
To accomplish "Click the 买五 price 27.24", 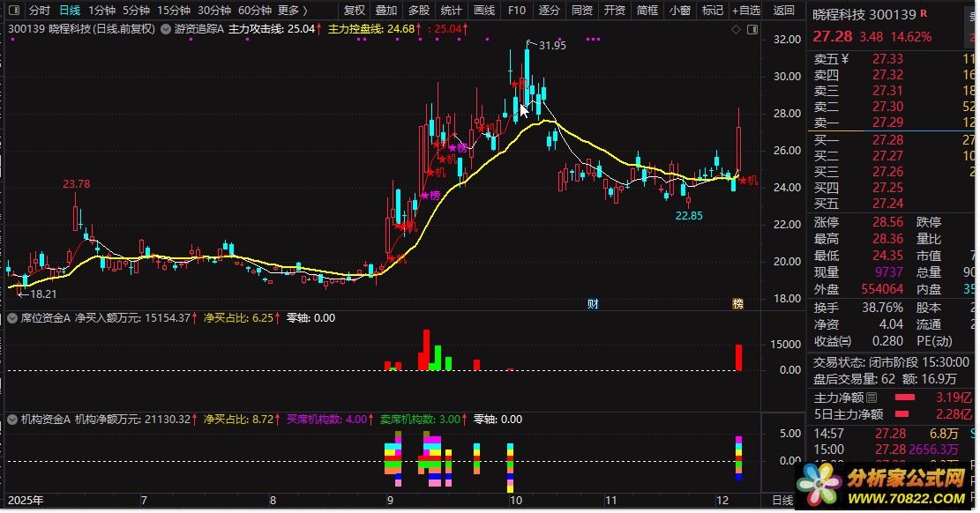I will pyautogui.click(x=887, y=204).
